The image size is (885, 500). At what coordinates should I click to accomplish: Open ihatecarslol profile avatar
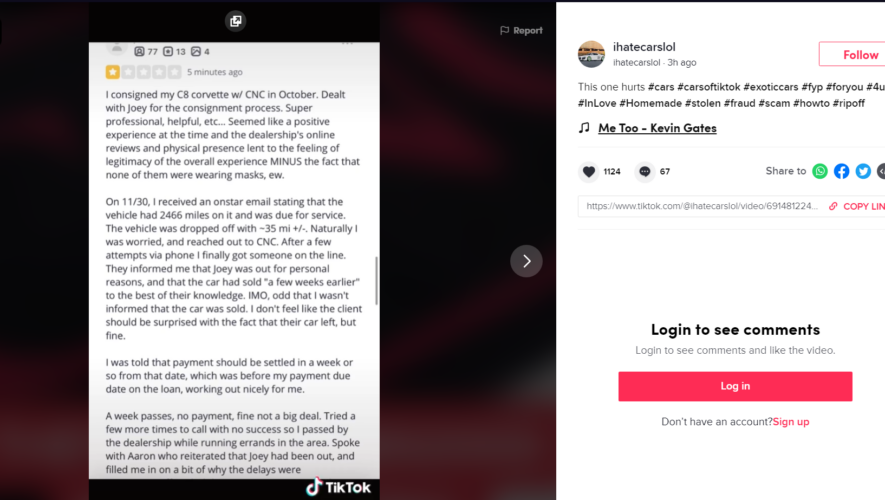coord(591,54)
